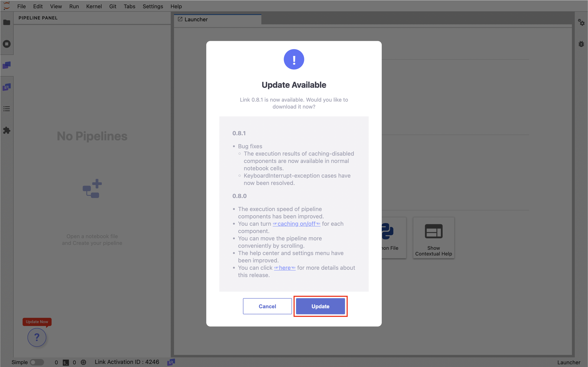Open the caching on/off link
Screen dimensions: 588x367
tap(296, 224)
